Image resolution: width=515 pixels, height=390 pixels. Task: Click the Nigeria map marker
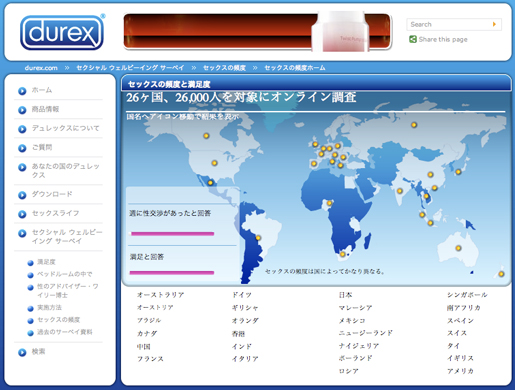point(329,203)
